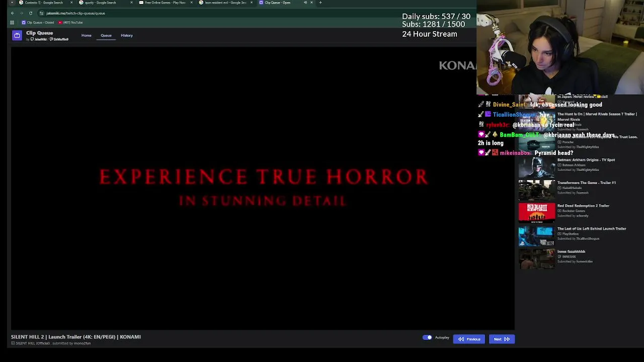
Task: Select The Last of Us Left Behind thumbnail
Action: (x=537, y=236)
